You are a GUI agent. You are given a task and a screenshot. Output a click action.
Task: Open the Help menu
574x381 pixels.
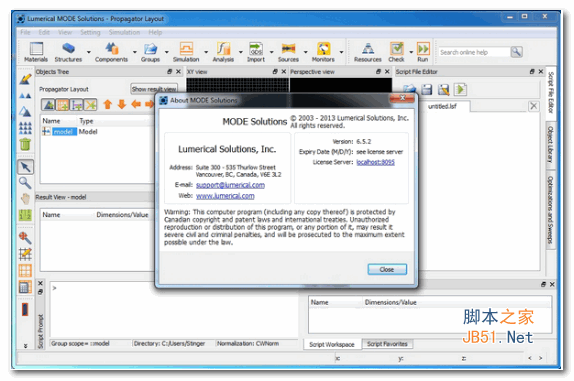tap(155, 32)
